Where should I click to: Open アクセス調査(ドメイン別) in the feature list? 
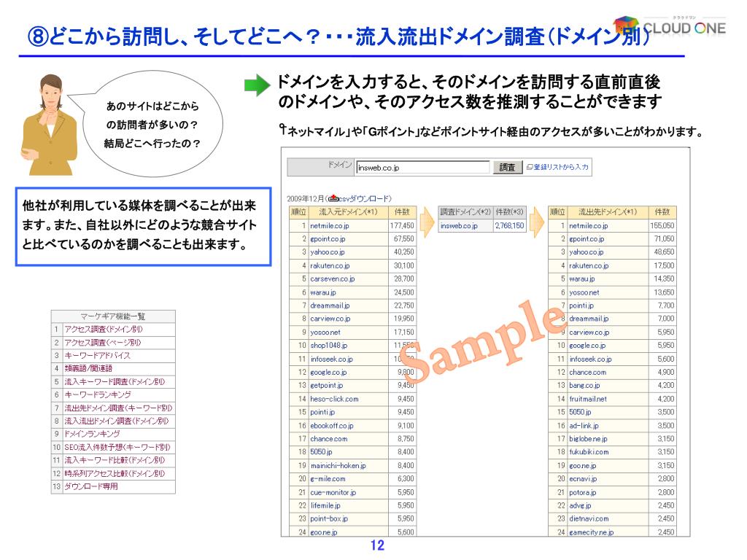(104, 329)
